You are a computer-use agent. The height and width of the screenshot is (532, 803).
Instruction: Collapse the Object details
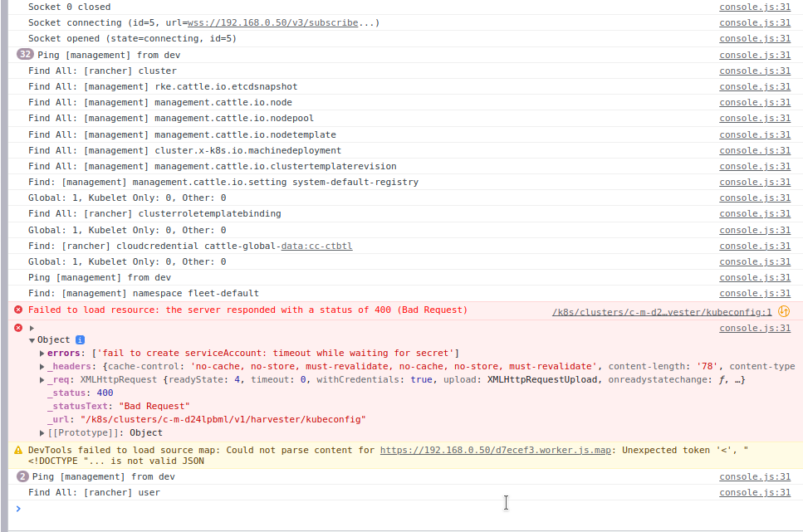pyautogui.click(x=31, y=339)
